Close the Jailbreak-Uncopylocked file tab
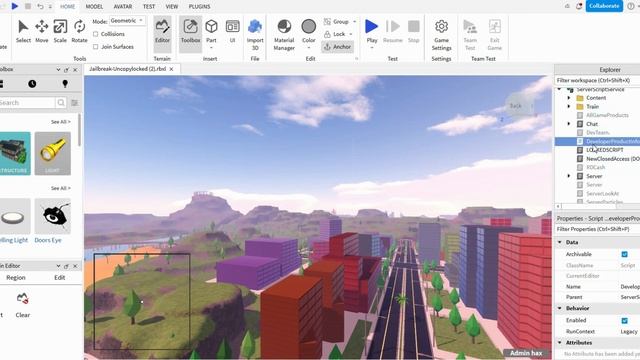 (x=171, y=69)
